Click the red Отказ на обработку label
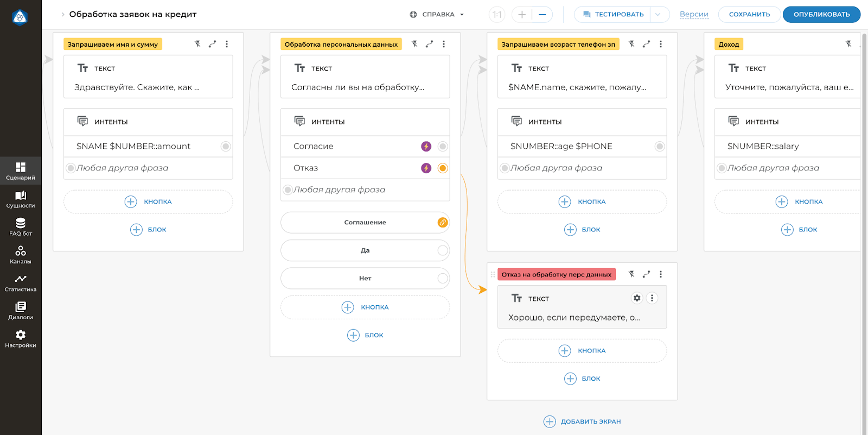Screen dimensions: 868x435 click(556, 274)
